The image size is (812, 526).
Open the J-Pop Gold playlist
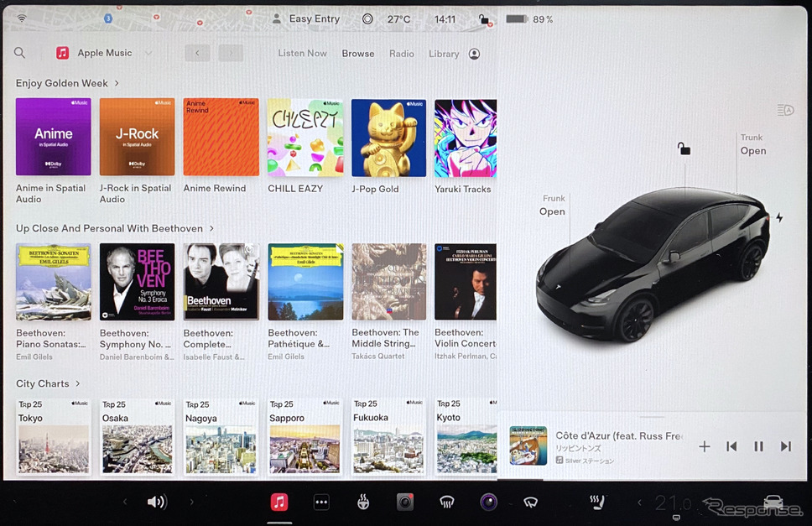(x=389, y=138)
